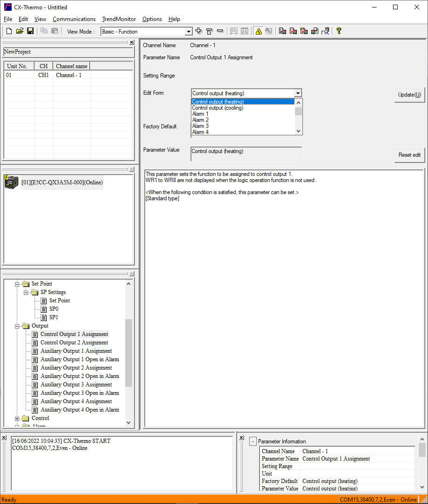
Task: Click the Paste toolbar icon
Action: [55, 31]
